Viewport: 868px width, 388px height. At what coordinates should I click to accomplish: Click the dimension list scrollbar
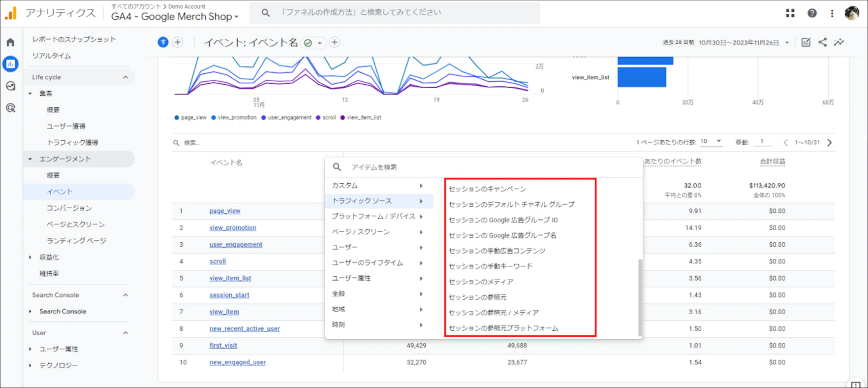click(640, 297)
